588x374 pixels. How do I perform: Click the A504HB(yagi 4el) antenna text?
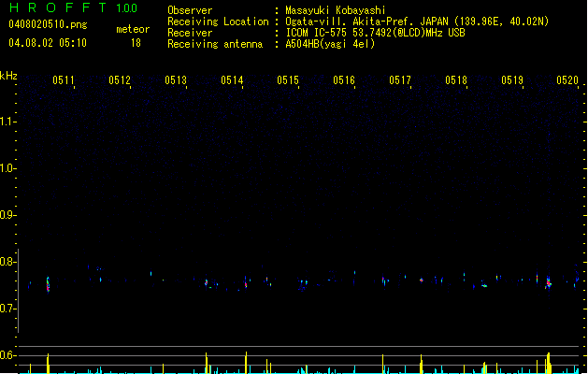pyautogui.click(x=330, y=44)
